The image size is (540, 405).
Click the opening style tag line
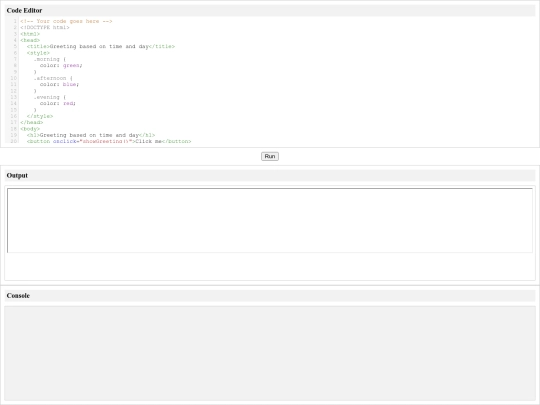pos(38,53)
